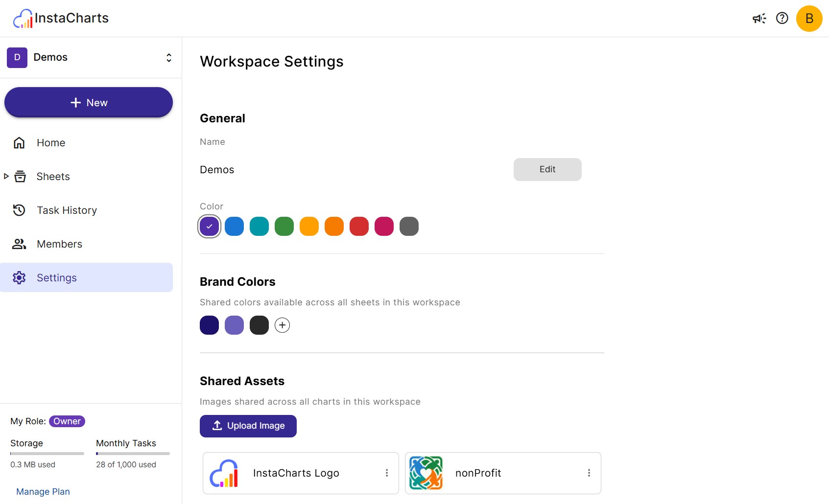The width and height of the screenshot is (829, 504).
Task: Click the nonProfit image thumbnail
Action: (x=426, y=473)
